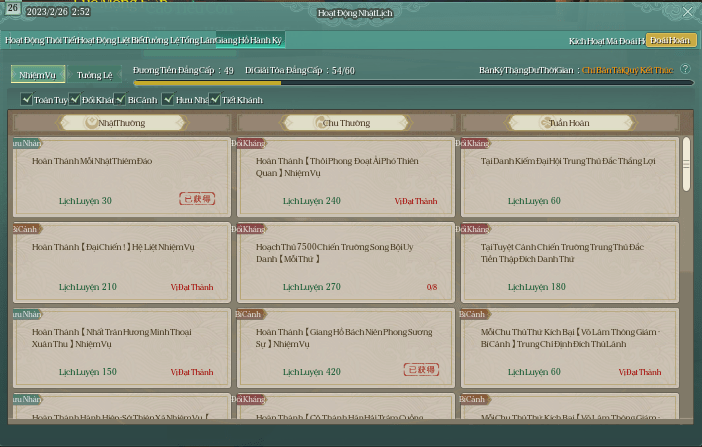Uncheck the Đối Kháng filter

[x=74, y=99]
